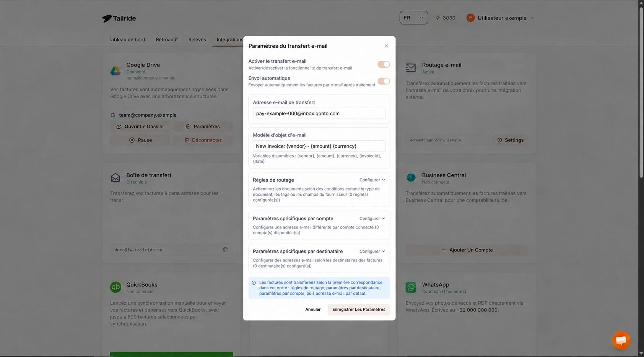Copy the demo@fw.tailride.so address
This screenshot has width=644, height=357.
[226, 250]
